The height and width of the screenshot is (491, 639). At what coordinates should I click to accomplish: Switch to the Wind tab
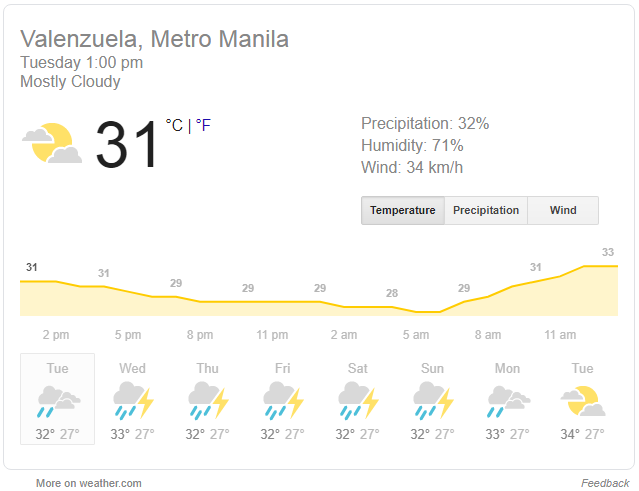point(563,210)
